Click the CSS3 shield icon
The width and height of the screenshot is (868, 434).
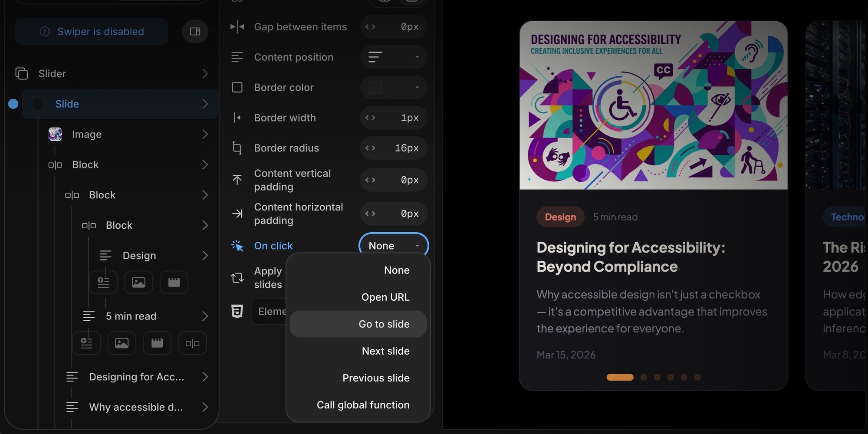pos(237,311)
